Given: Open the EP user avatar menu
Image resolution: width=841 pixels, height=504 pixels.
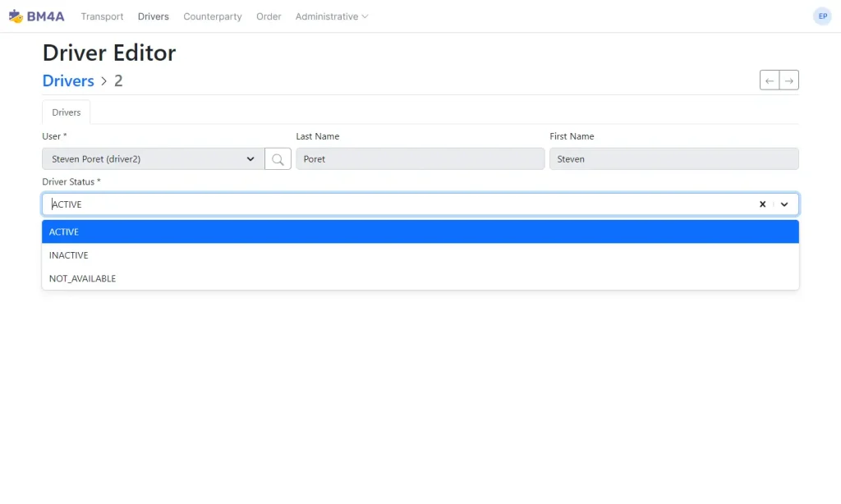Looking at the screenshot, I should (822, 16).
